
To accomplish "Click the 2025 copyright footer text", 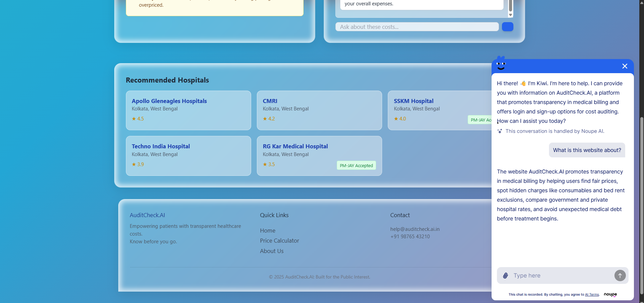I will (x=319, y=277).
